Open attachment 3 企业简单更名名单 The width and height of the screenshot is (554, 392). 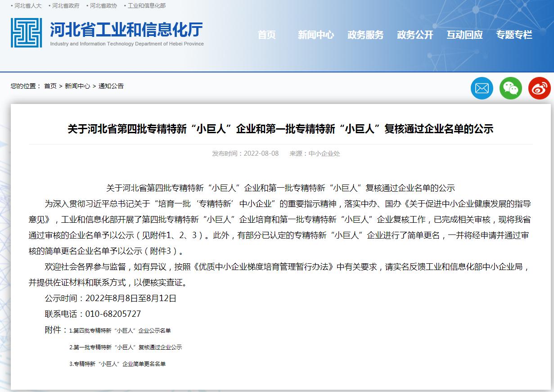pos(119,364)
